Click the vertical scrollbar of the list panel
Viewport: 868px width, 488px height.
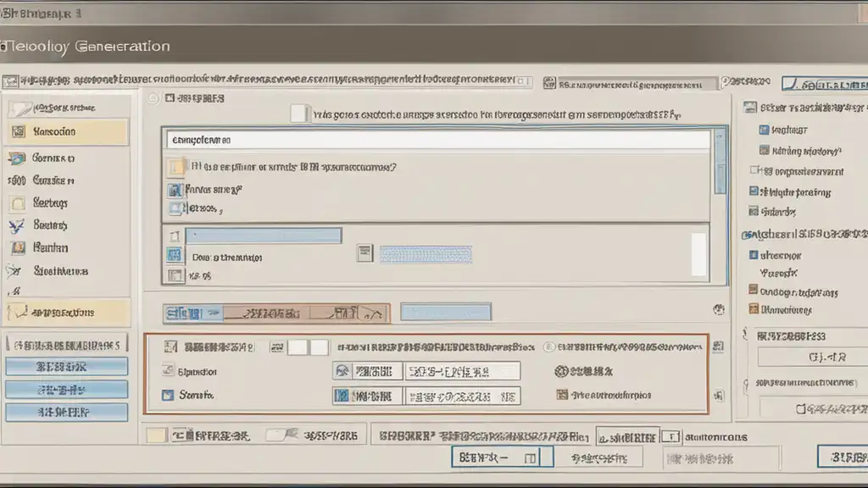tap(720, 162)
